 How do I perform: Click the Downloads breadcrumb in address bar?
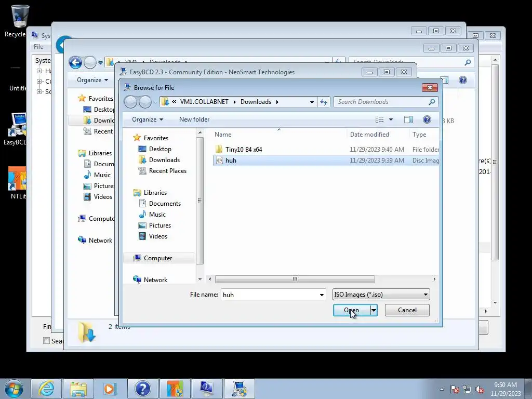(256, 102)
